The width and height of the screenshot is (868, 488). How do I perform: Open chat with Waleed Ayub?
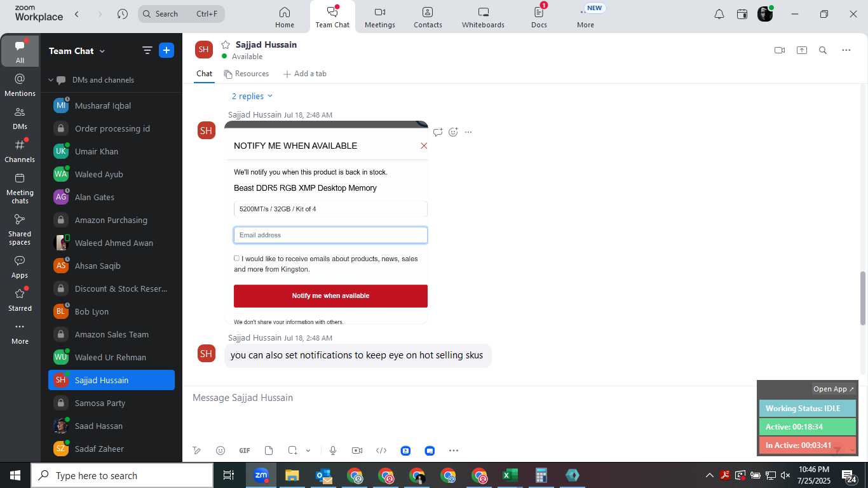111,174
